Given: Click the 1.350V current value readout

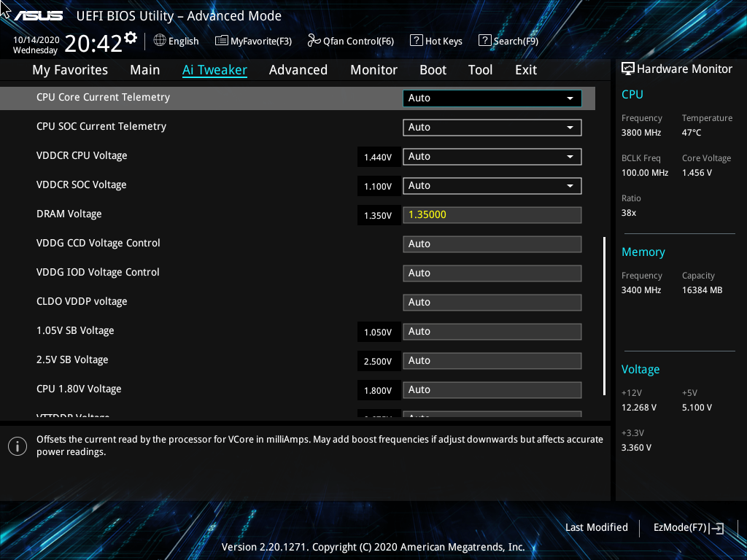Looking at the screenshot, I should tap(379, 215).
